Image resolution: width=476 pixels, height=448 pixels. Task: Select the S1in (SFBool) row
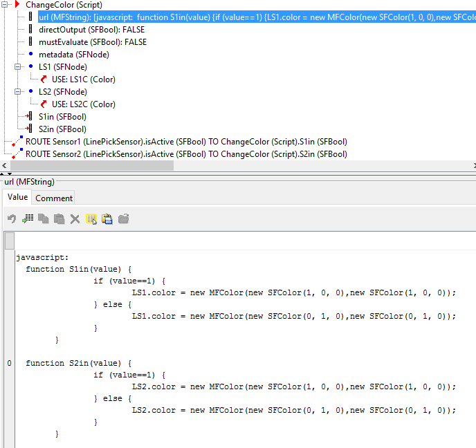click(x=62, y=116)
